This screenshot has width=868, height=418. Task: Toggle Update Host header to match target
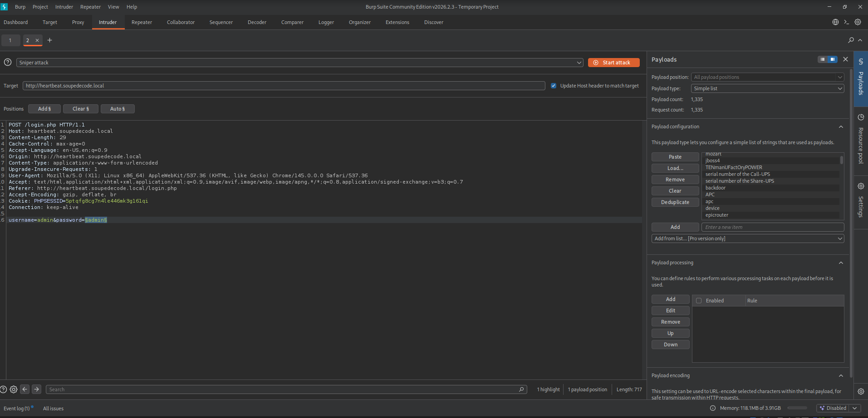click(554, 86)
